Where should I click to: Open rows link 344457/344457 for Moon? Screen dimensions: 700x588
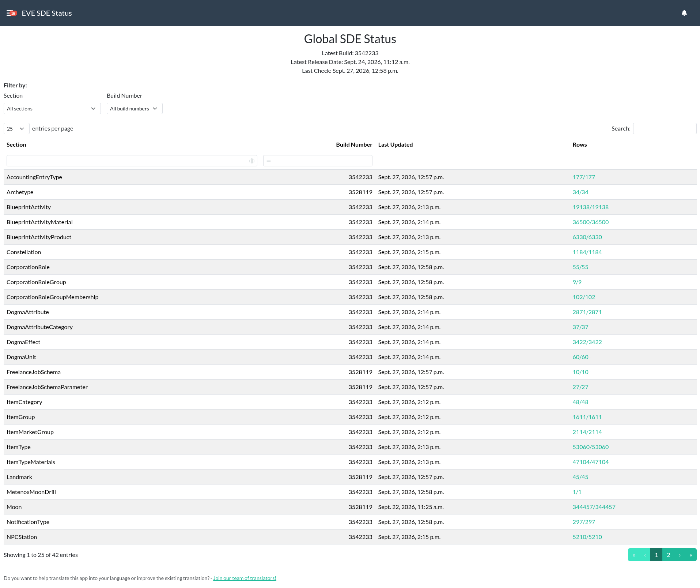tap(594, 507)
